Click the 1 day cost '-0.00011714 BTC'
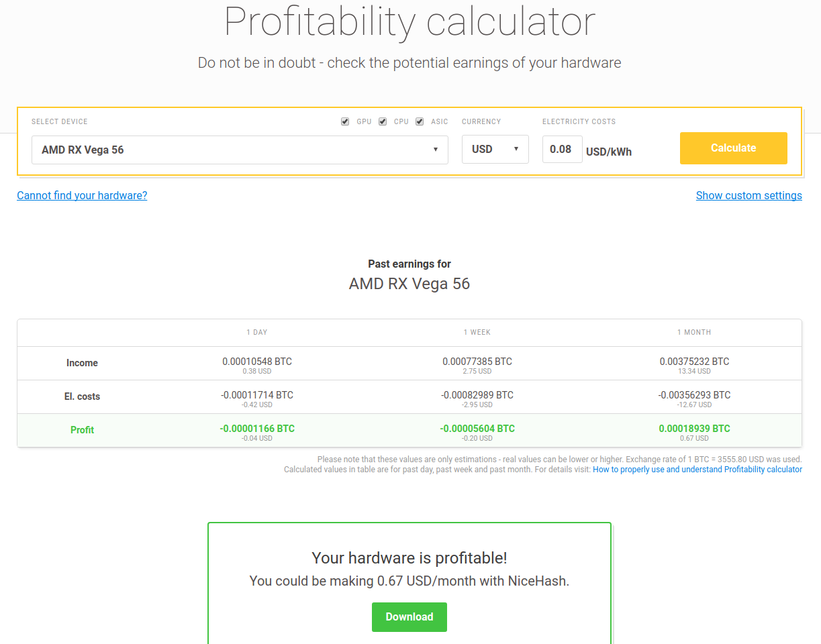The width and height of the screenshot is (821, 644). tap(257, 394)
